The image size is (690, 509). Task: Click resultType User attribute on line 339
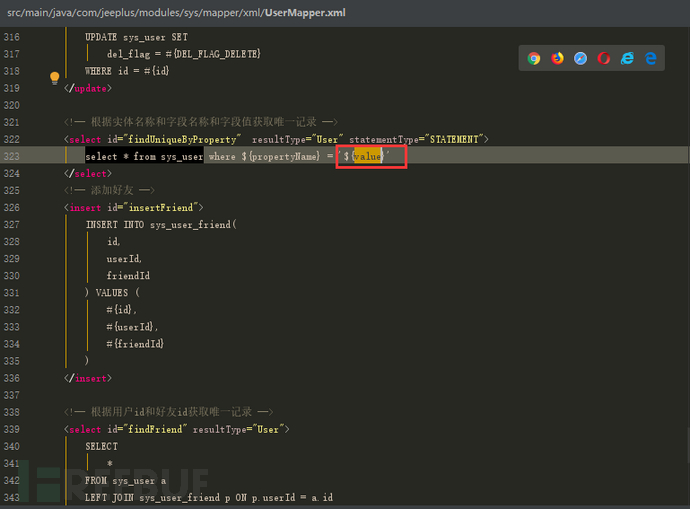pyautogui.click(x=238, y=429)
